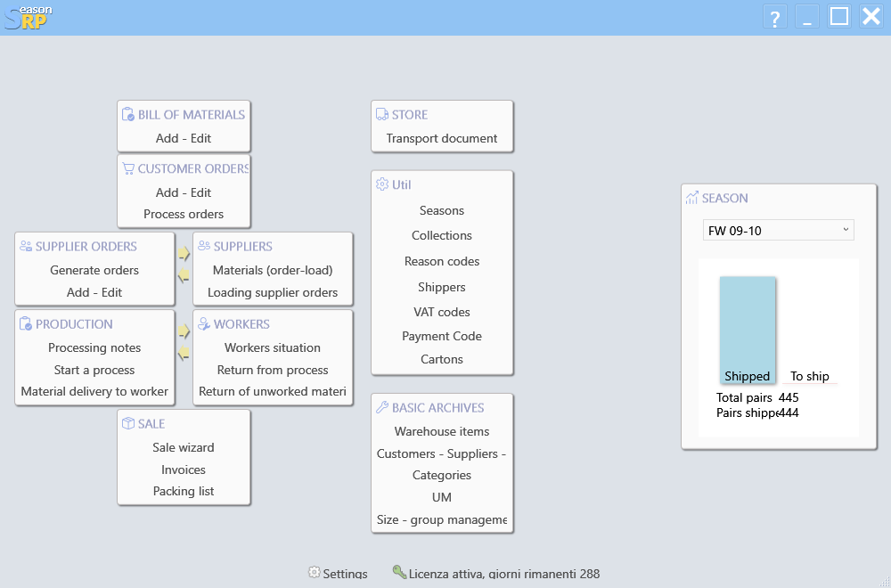Click the Suppliers group icon
891x588 pixels.
coord(204,246)
